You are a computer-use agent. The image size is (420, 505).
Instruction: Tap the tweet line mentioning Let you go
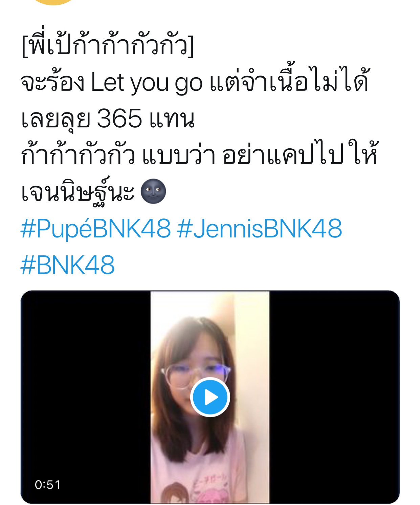click(195, 82)
